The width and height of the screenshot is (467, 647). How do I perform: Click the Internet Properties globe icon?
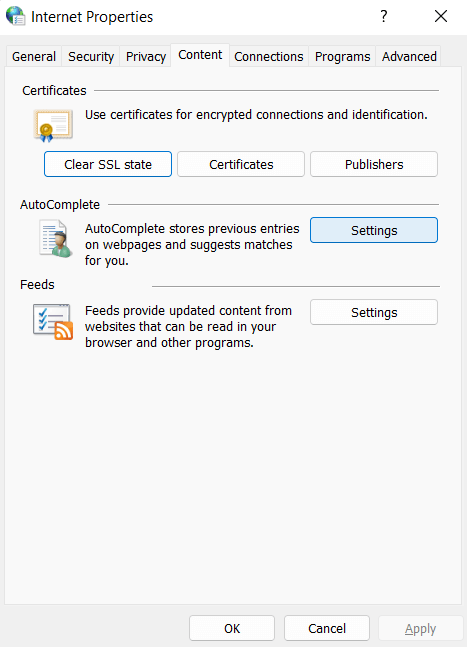[15, 16]
